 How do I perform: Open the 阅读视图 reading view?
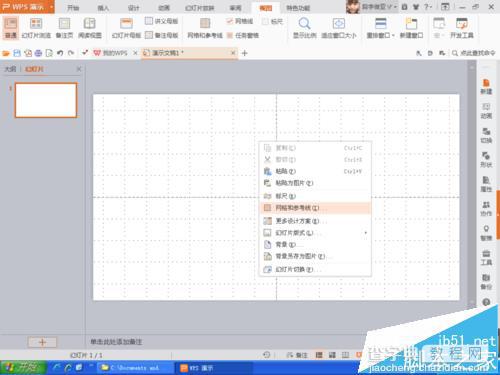(90, 28)
